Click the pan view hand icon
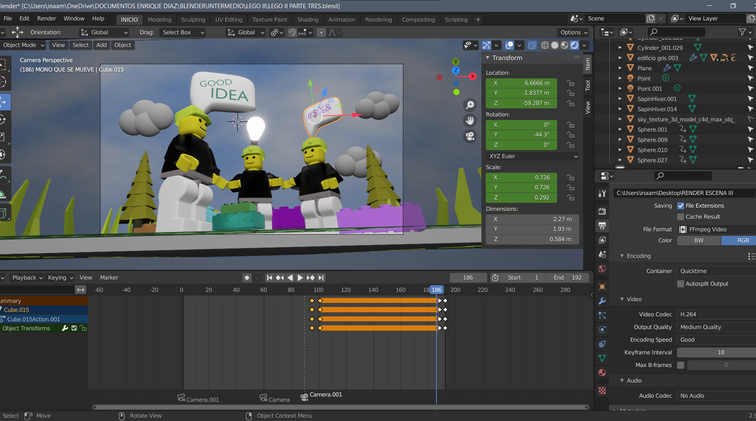The height and width of the screenshot is (421, 756). [470, 121]
